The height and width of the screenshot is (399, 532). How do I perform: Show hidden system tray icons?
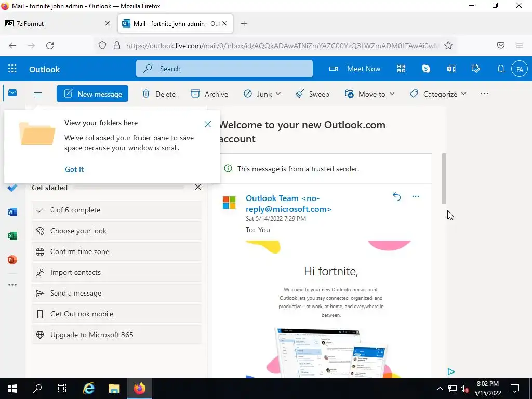pos(440,389)
